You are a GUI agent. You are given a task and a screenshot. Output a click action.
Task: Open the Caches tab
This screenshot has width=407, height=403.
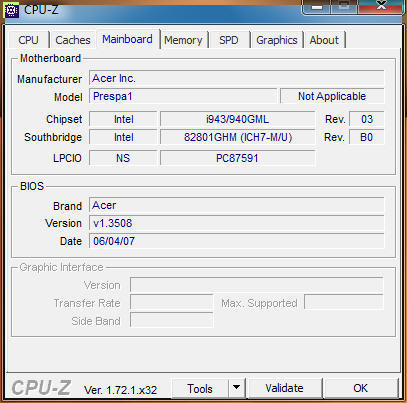pyautogui.click(x=73, y=40)
